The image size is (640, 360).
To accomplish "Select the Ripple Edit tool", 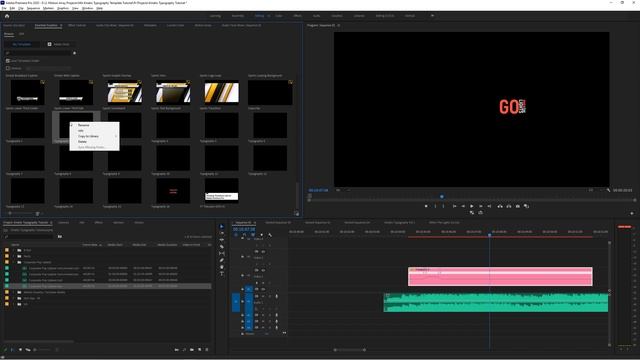I will coord(222,240).
